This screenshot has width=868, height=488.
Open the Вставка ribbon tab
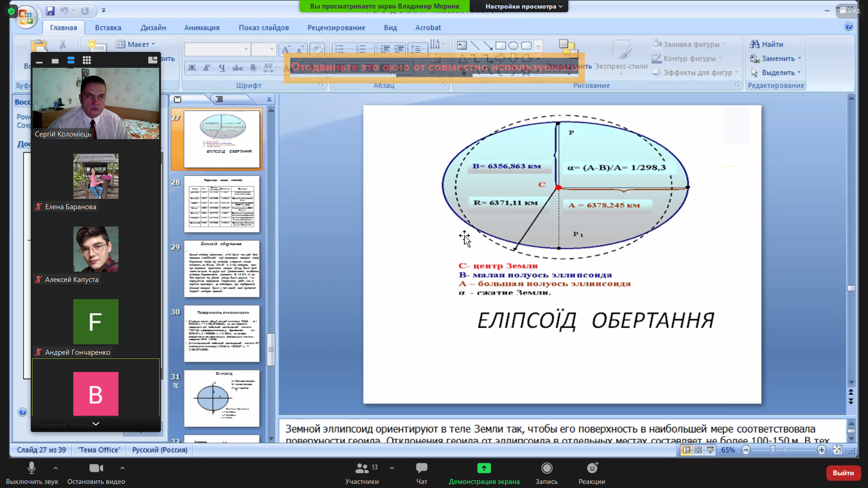click(x=108, y=28)
